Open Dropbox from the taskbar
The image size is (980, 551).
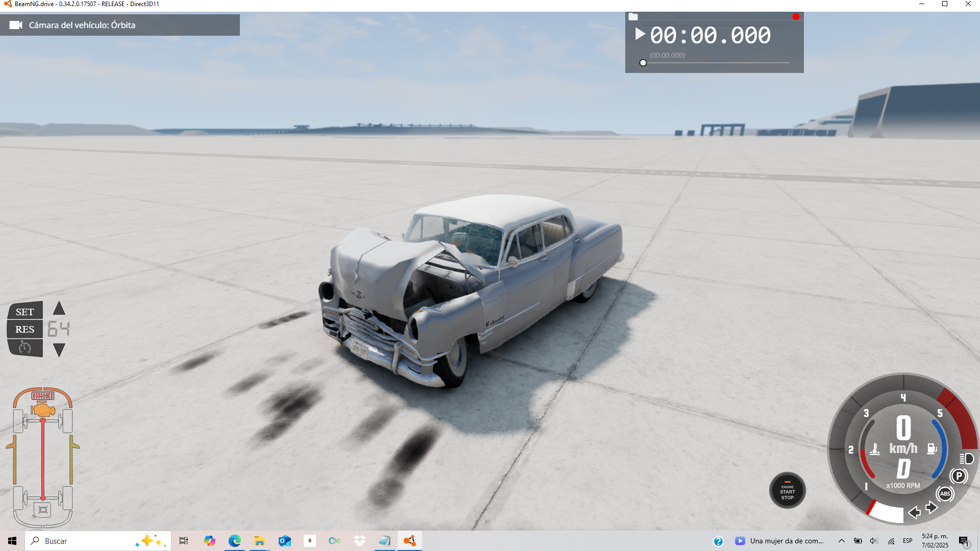(359, 541)
